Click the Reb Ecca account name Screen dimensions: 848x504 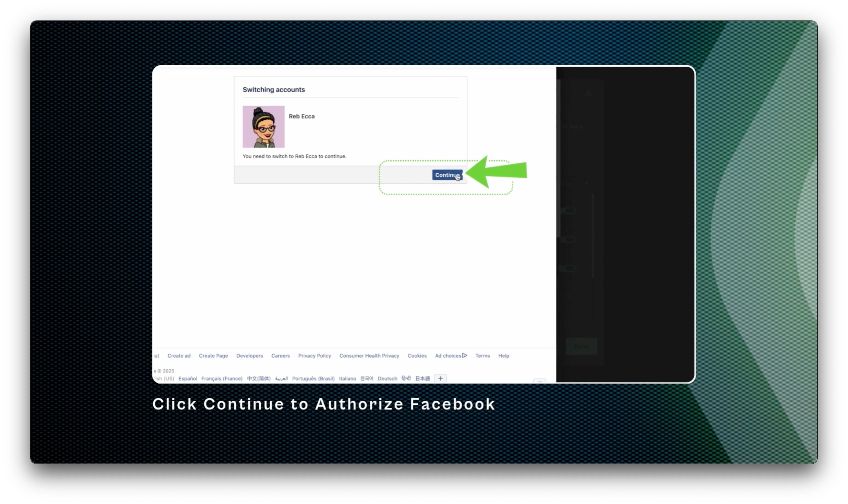[302, 116]
